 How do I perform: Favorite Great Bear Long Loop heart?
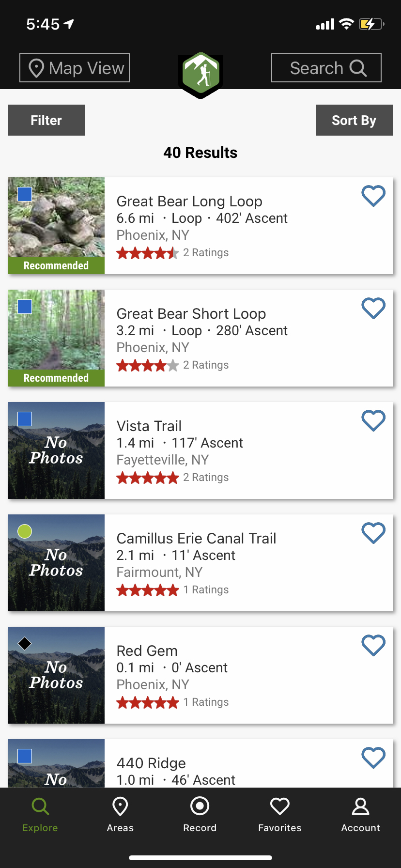point(373,196)
